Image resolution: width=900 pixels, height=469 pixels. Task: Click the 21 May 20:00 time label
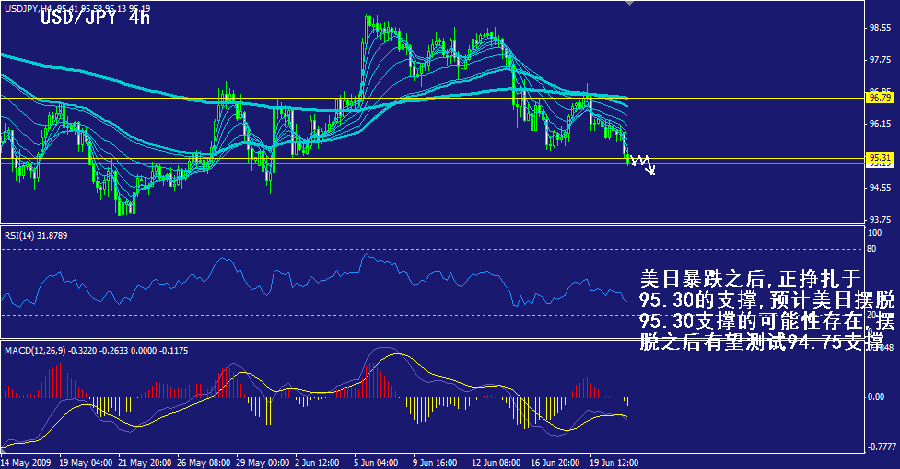point(145,463)
